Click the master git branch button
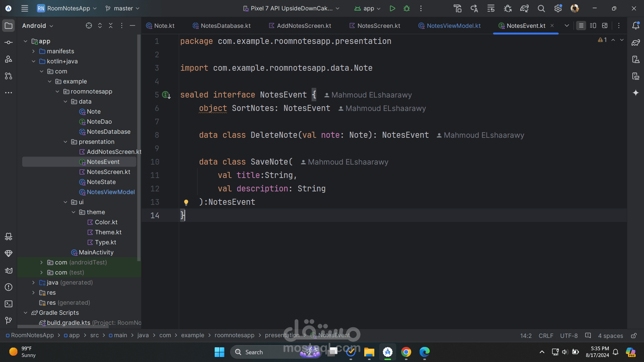The height and width of the screenshot is (362, 644). (x=122, y=8)
